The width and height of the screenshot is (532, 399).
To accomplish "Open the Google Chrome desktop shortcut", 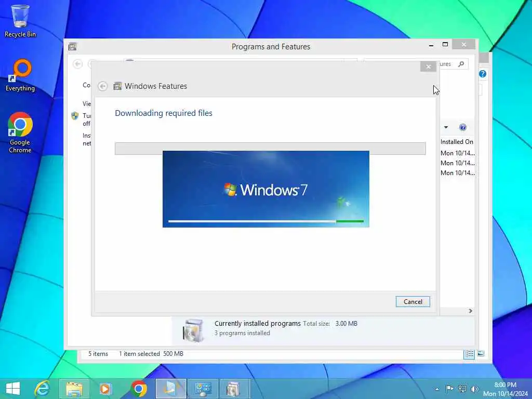I will [x=20, y=132].
